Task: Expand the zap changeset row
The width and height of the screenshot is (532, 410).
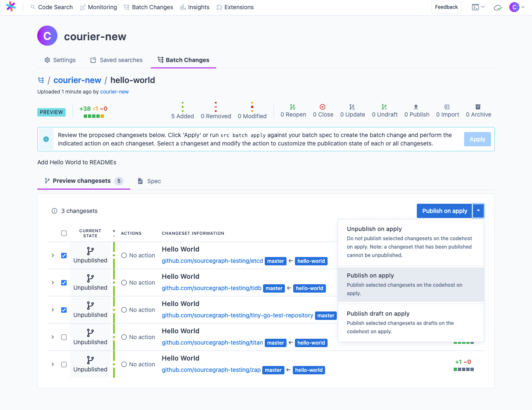Action: [x=53, y=364]
